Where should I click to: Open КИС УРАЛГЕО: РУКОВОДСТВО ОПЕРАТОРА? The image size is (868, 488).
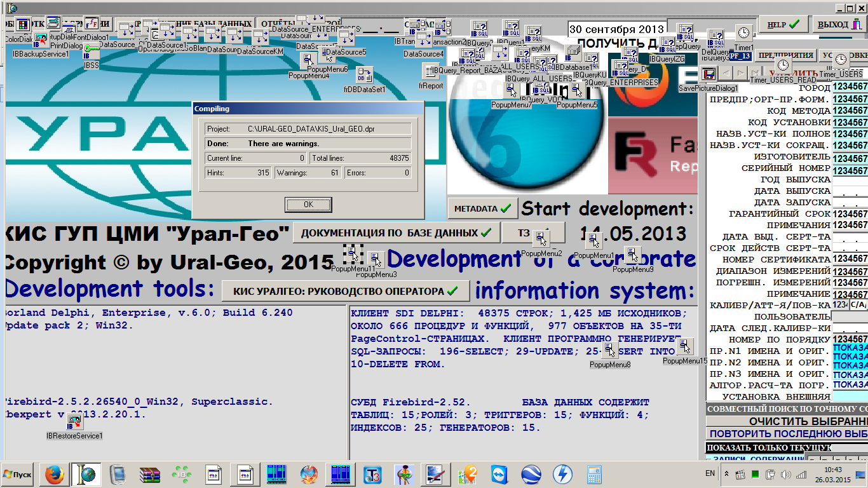click(x=346, y=291)
